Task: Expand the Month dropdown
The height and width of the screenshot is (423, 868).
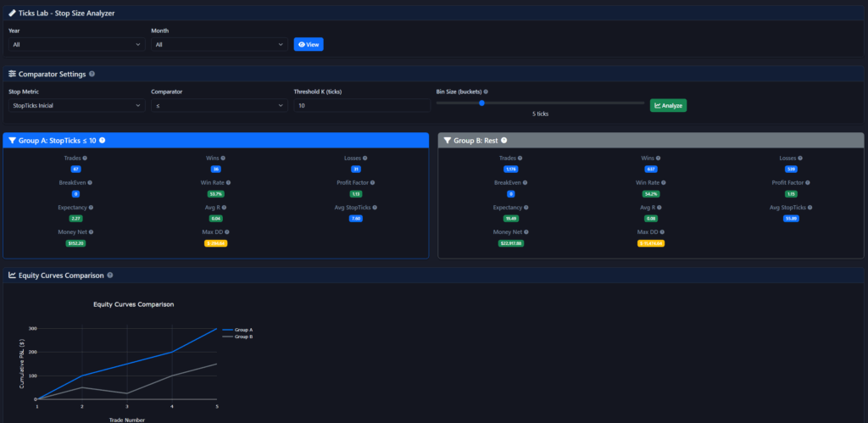Action: point(220,44)
